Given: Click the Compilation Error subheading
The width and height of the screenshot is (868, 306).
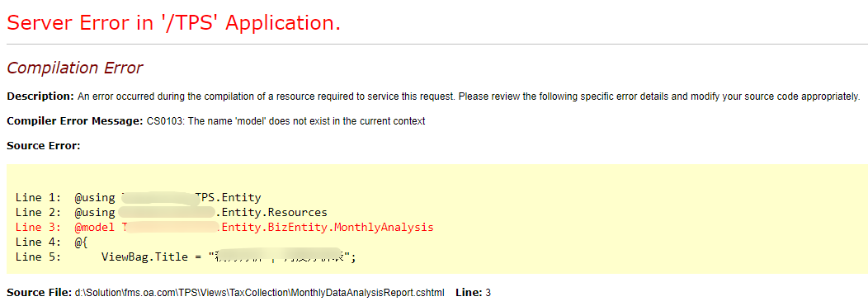Looking at the screenshot, I should pyautogui.click(x=75, y=68).
